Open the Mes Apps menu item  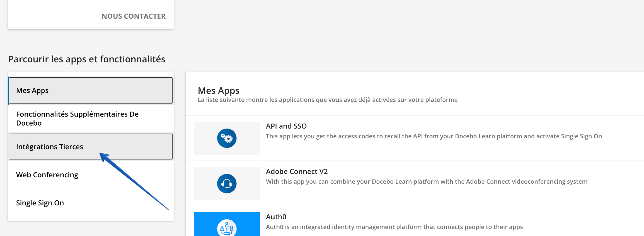pyautogui.click(x=91, y=90)
